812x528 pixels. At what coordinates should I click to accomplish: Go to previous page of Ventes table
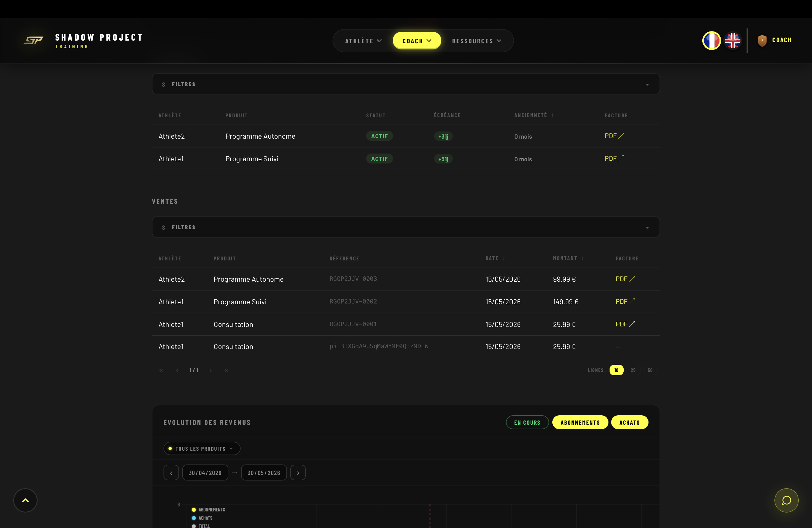(x=177, y=370)
